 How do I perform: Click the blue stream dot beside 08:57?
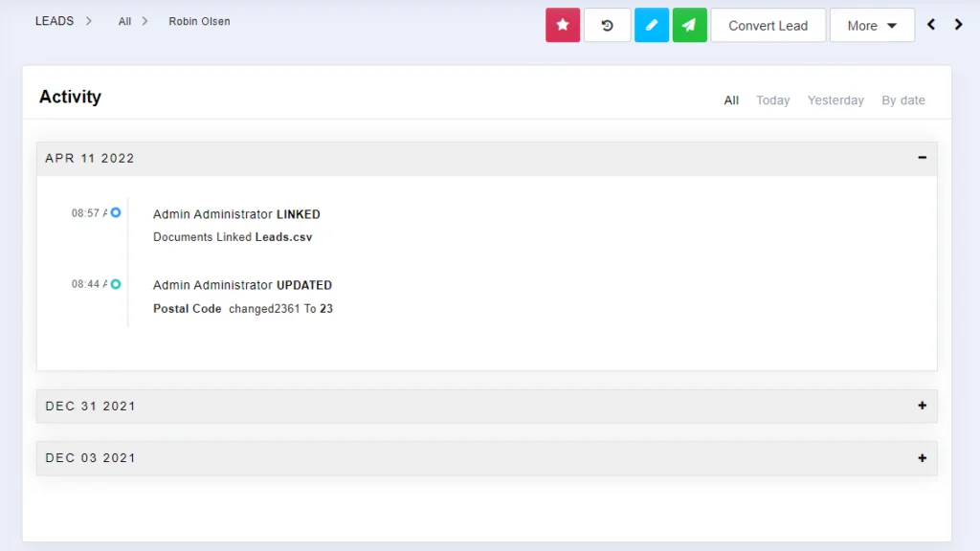click(115, 212)
